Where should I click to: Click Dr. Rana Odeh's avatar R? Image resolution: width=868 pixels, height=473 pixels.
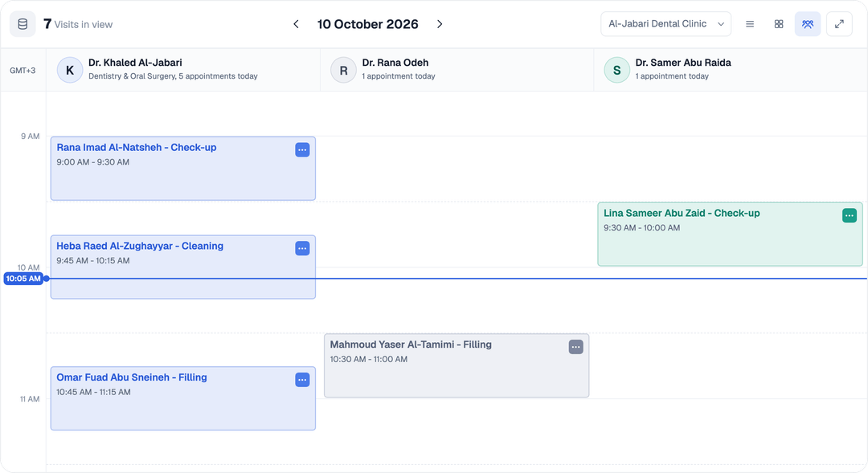(x=343, y=70)
